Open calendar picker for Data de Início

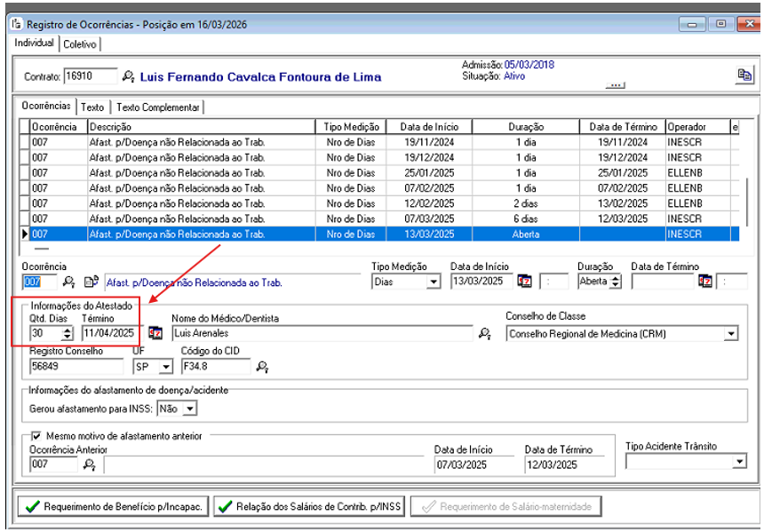[524, 282]
